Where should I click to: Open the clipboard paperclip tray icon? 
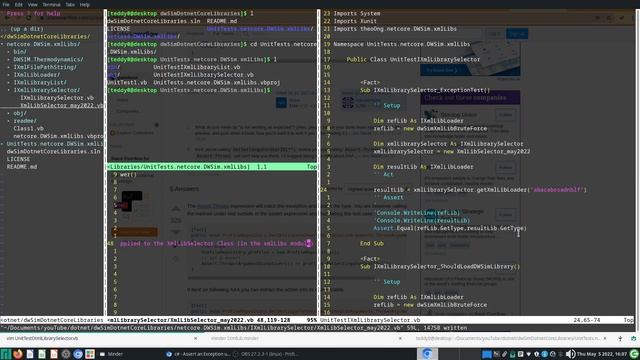coord(504,354)
